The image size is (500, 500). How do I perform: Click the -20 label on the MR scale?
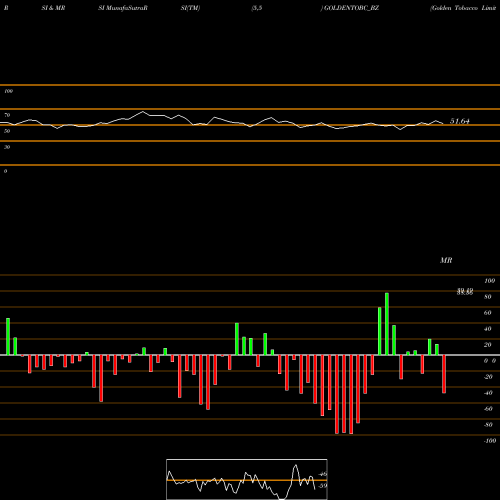488,377
